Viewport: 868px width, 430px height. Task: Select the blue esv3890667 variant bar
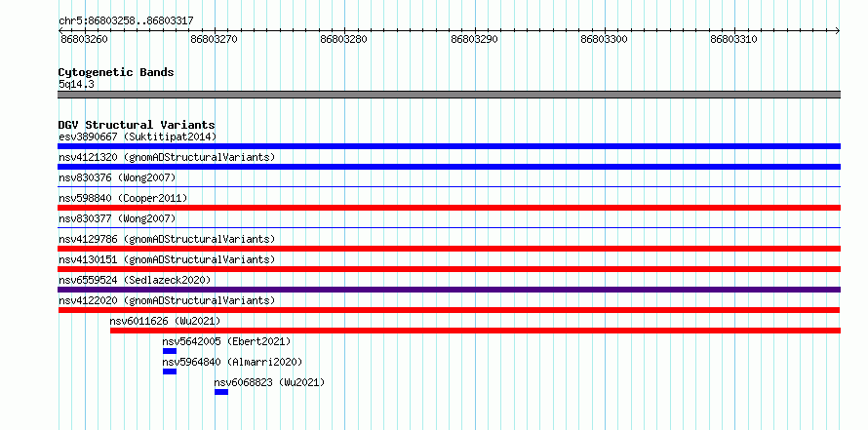click(449, 146)
